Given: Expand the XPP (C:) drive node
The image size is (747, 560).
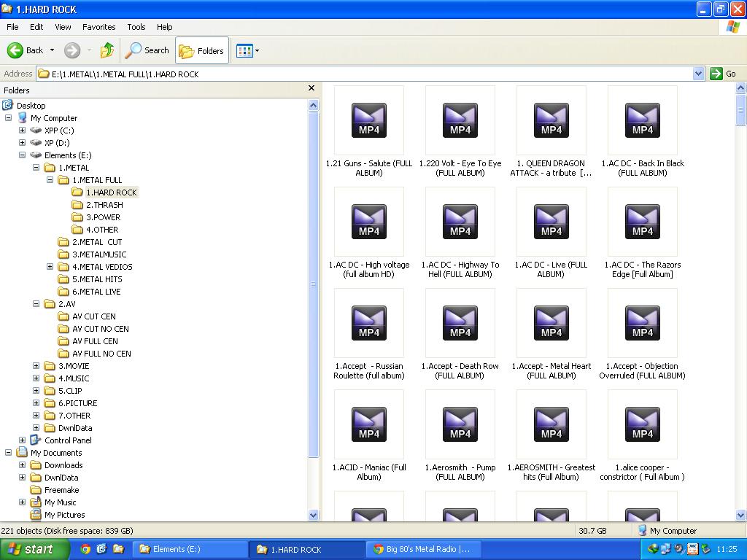Looking at the screenshot, I should point(22,130).
